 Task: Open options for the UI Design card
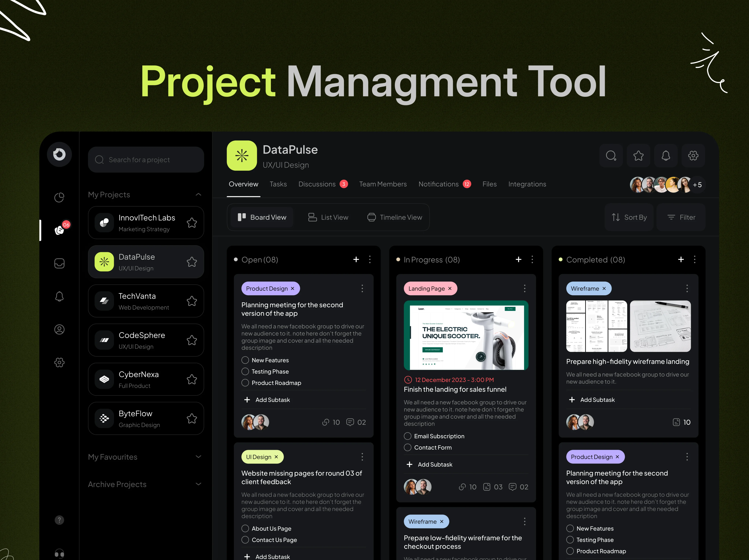pos(362,457)
